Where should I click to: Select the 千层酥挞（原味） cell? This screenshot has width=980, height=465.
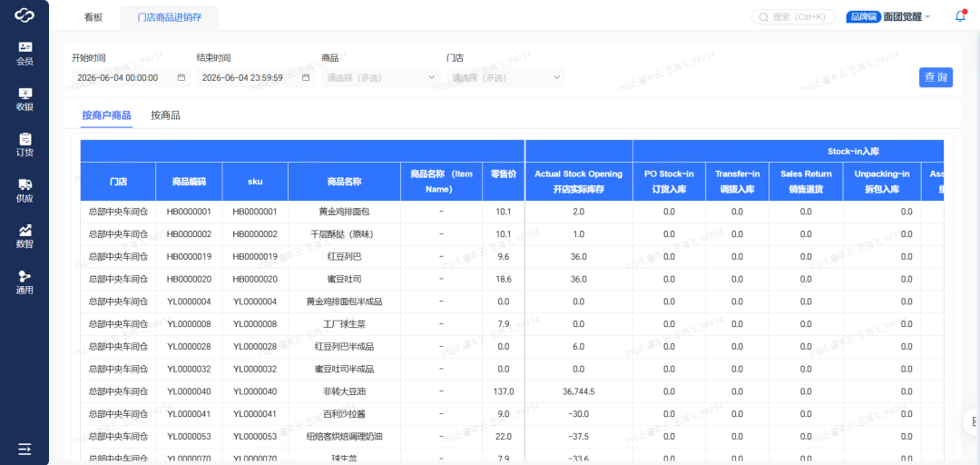pos(345,234)
